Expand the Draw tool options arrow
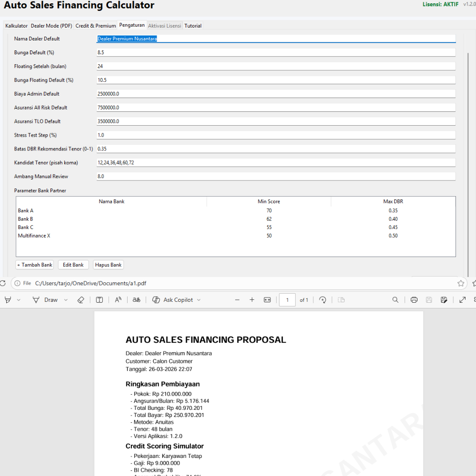476x476 pixels. 66,300
